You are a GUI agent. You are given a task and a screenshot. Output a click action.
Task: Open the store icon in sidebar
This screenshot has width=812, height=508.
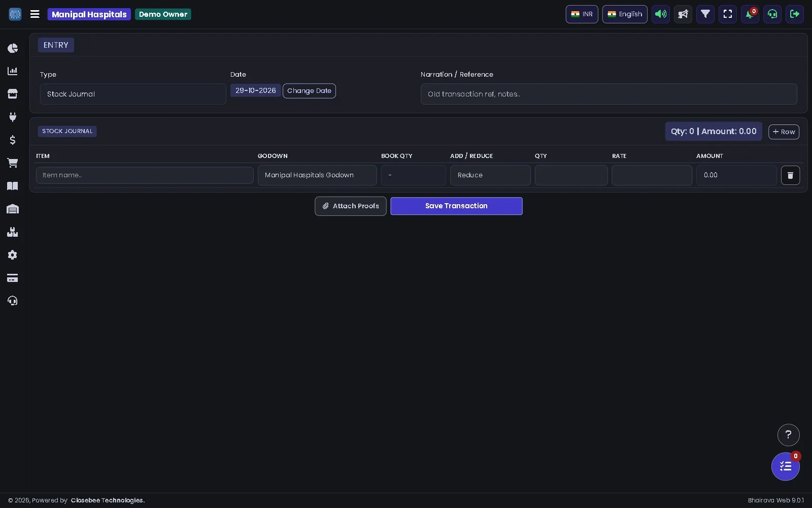pyautogui.click(x=13, y=94)
